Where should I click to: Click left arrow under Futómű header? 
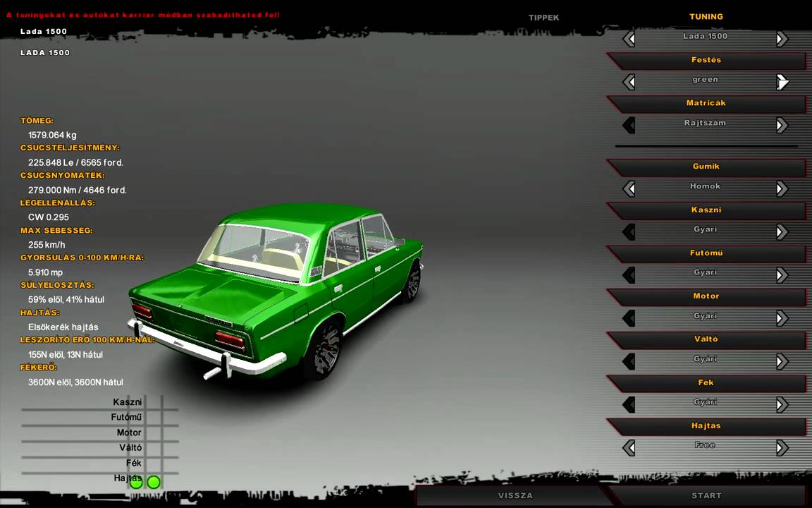629,274
